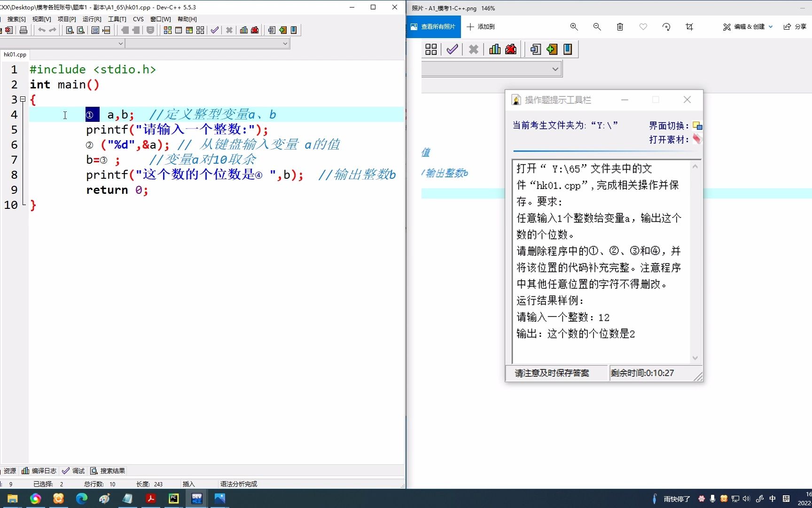The image size is (812, 508).
Task: Click the Print icon in Dev-C++ toolbar
Action: tap(23, 30)
